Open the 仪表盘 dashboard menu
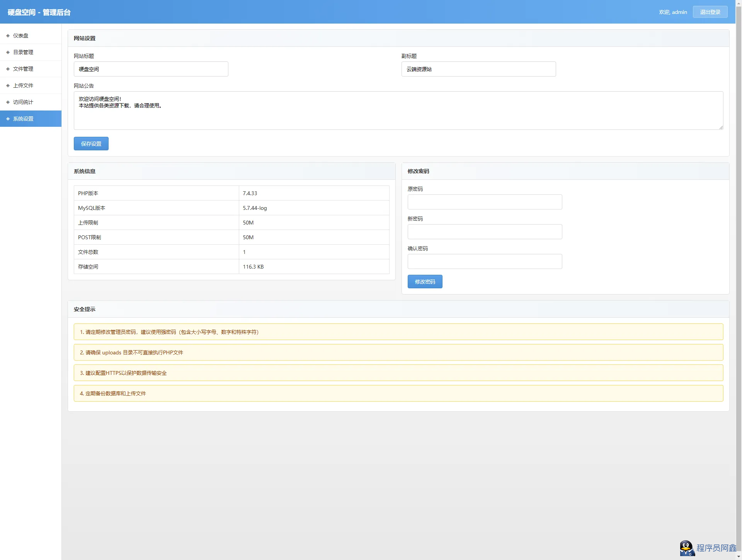 pyautogui.click(x=21, y=36)
